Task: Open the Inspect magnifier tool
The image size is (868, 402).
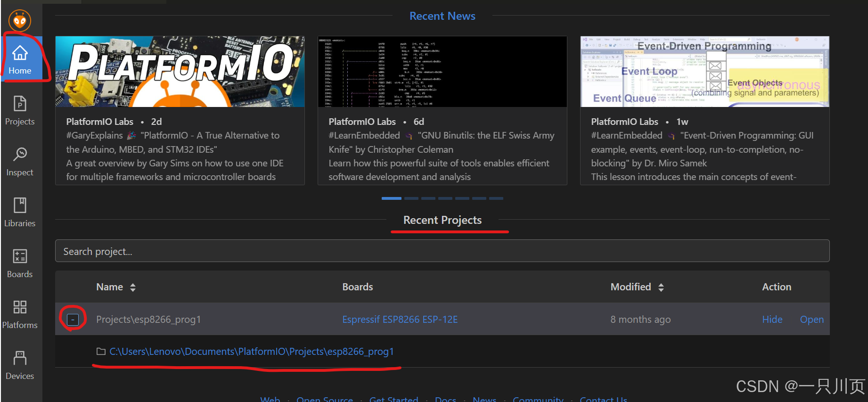Action: pos(20,162)
